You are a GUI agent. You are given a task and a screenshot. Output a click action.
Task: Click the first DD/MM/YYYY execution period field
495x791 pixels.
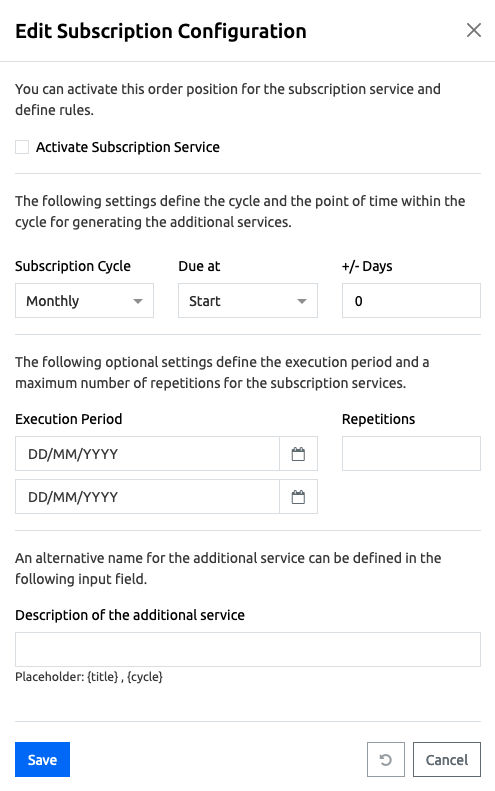click(147, 454)
